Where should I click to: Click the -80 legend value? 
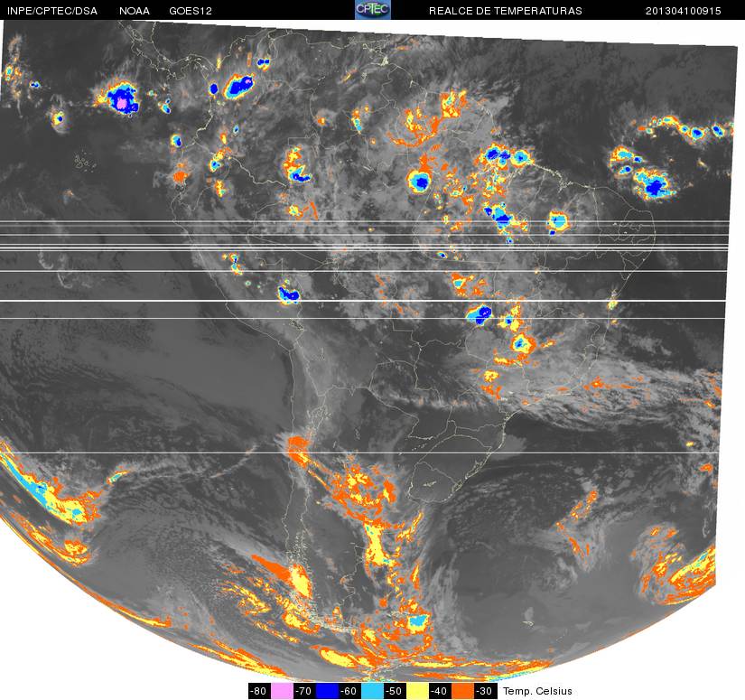259,690
